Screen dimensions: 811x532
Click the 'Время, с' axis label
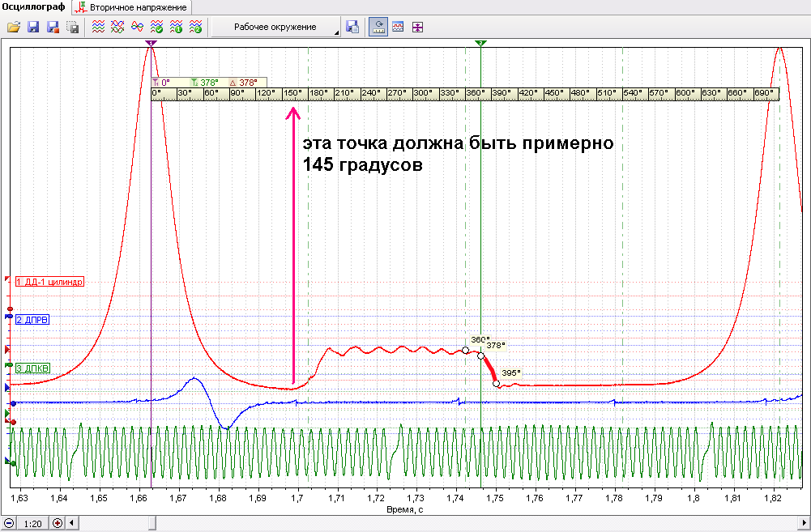coord(405,510)
